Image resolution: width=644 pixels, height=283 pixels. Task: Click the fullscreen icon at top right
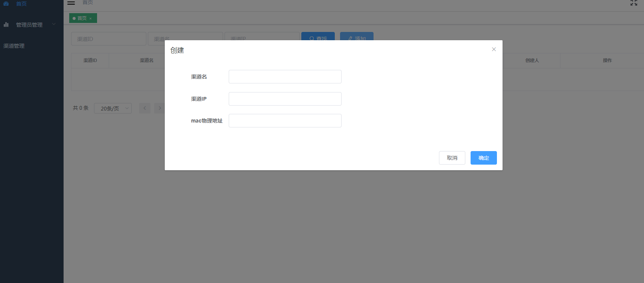(634, 3)
